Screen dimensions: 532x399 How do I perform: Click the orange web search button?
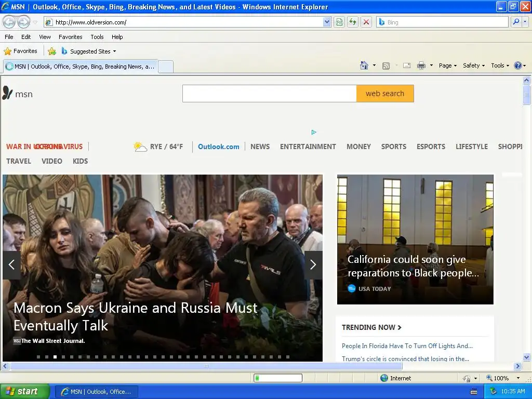coord(385,94)
